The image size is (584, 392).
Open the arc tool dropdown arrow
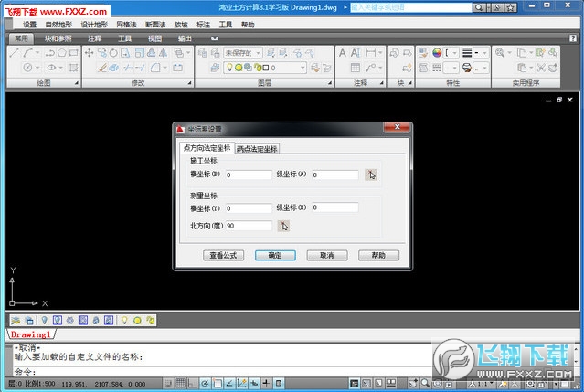(x=37, y=53)
